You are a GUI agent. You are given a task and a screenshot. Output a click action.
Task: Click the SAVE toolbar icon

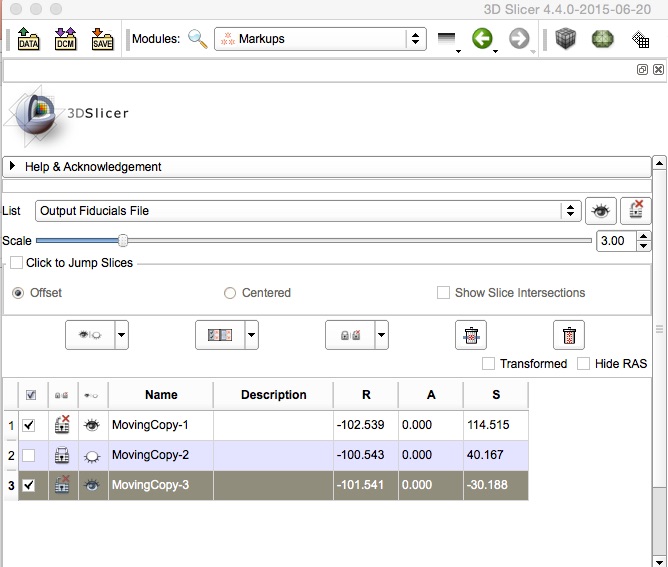pyautogui.click(x=102, y=40)
